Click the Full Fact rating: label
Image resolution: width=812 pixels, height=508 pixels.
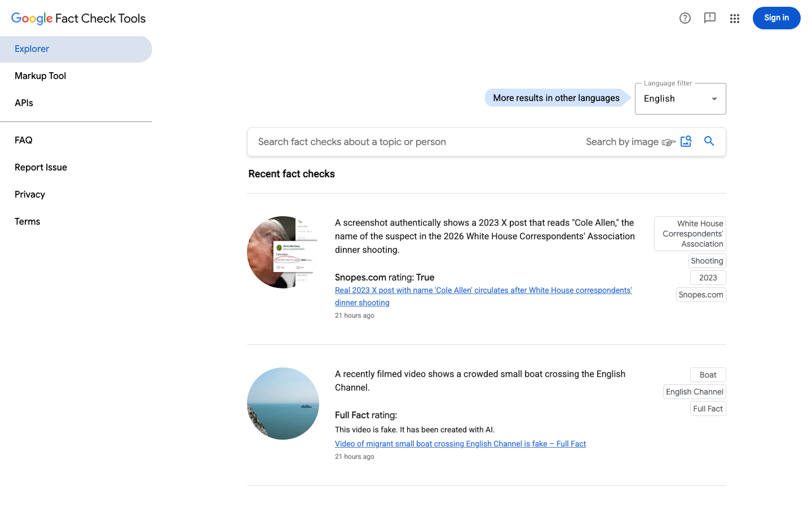click(366, 415)
